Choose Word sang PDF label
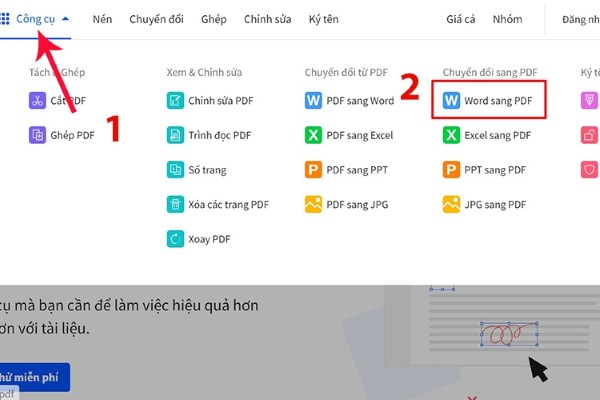The width and height of the screenshot is (600, 400). [498, 101]
